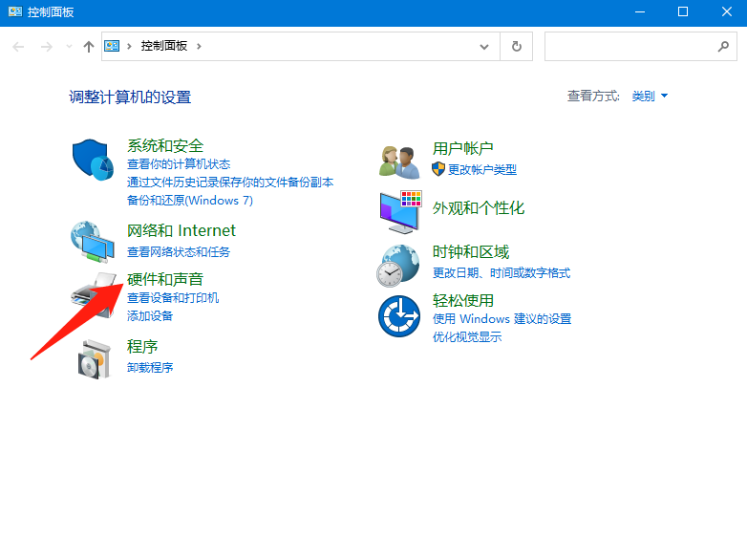Click the Appearance and Personalization monitor icon
This screenshot has width=747, height=560.
point(399,212)
